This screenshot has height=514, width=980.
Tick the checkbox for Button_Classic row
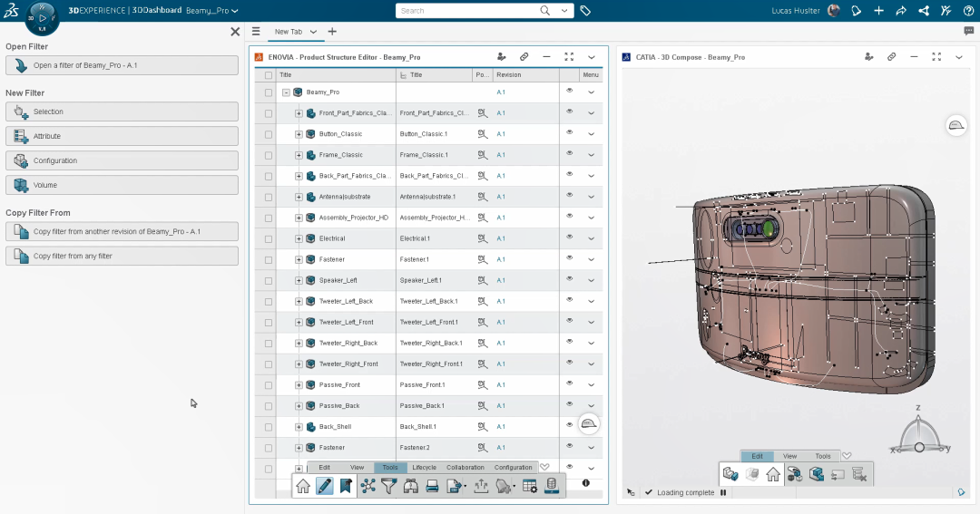(x=269, y=134)
